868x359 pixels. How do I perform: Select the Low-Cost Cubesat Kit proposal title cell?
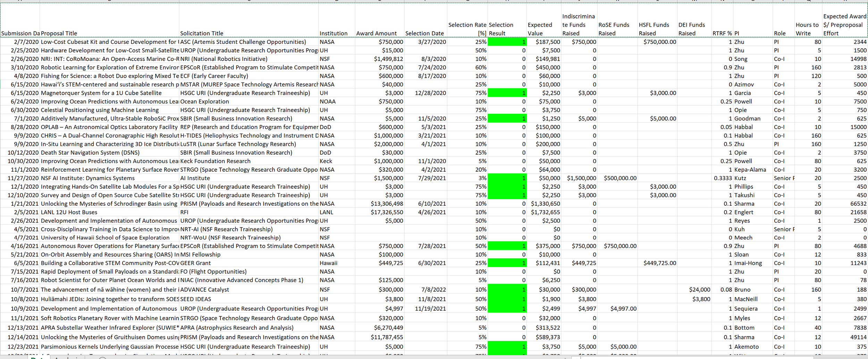(x=110, y=42)
